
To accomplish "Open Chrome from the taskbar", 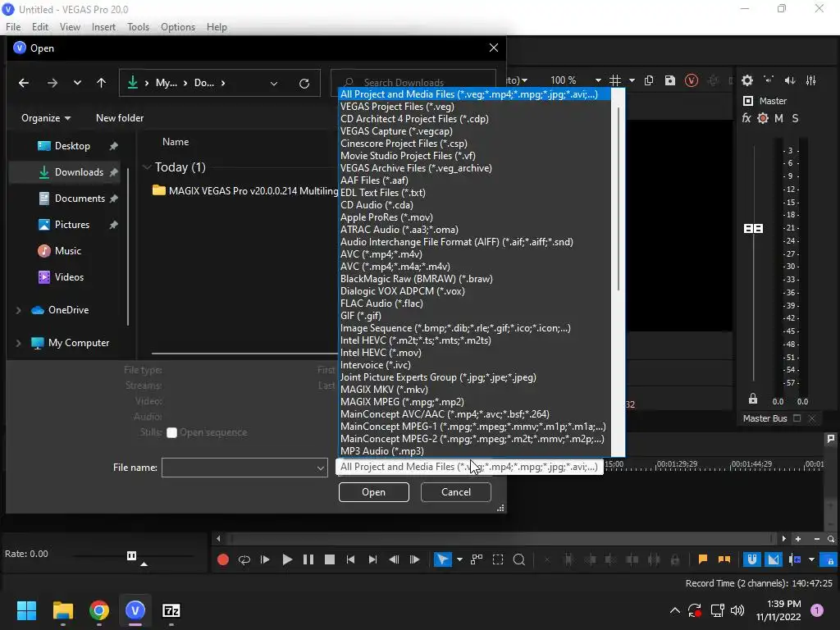I will point(99,610).
